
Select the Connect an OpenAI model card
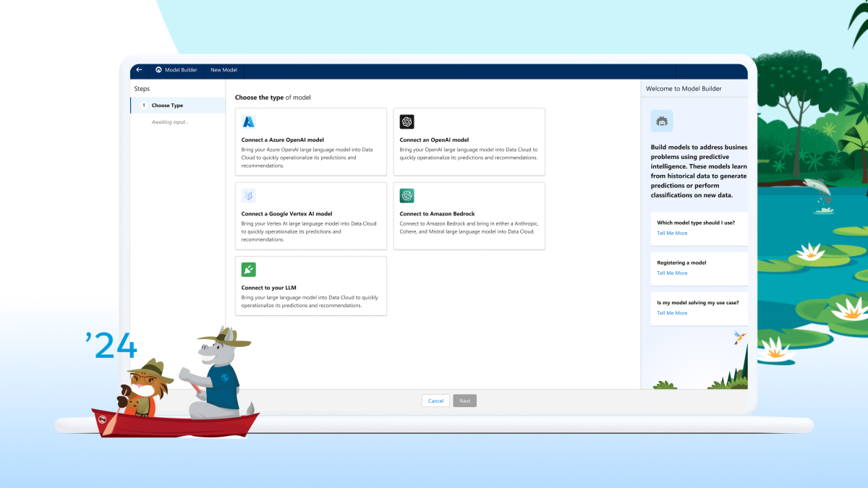pos(469,141)
